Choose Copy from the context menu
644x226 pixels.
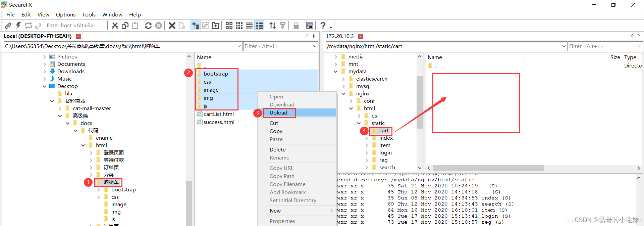297,131
